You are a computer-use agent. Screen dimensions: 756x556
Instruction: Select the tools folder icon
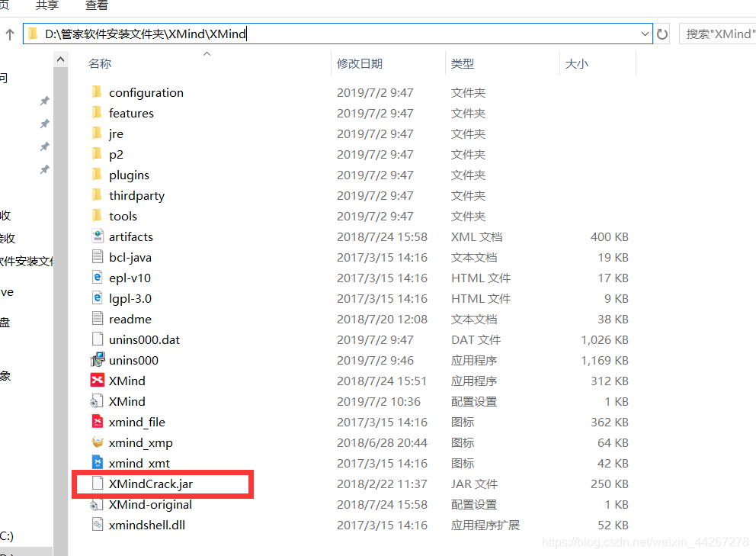[97, 216]
